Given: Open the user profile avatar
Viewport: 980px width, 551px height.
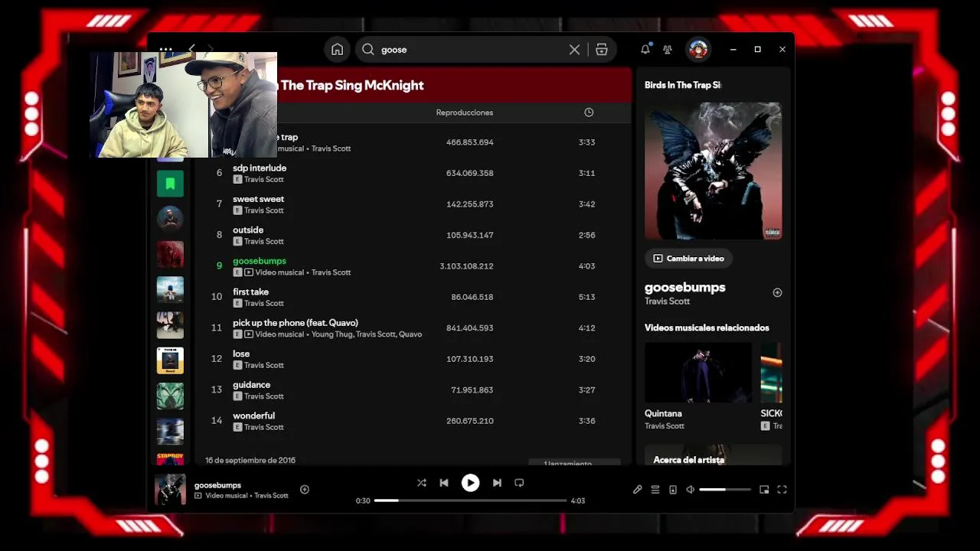Looking at the screenshot, I should 698,50.
